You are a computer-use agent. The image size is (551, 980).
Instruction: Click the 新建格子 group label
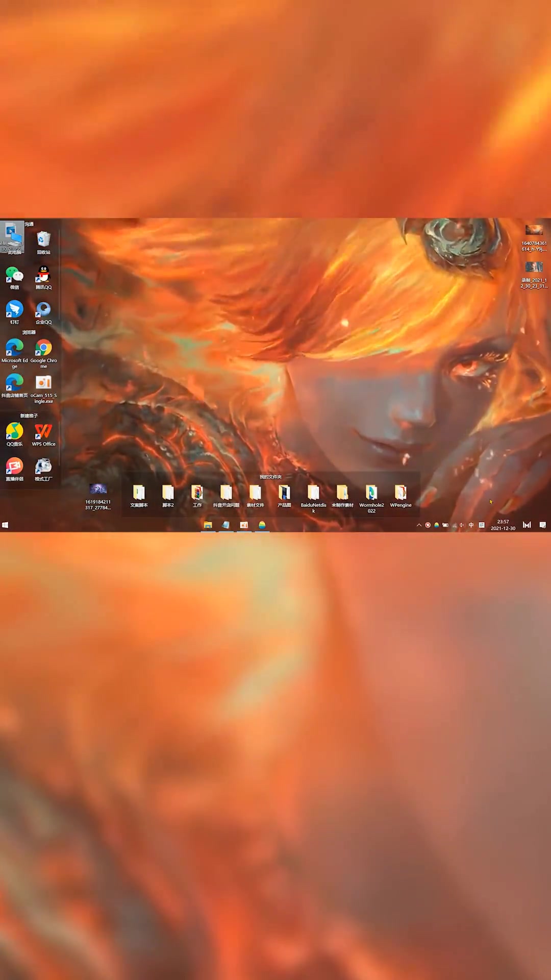click(29, 415)
